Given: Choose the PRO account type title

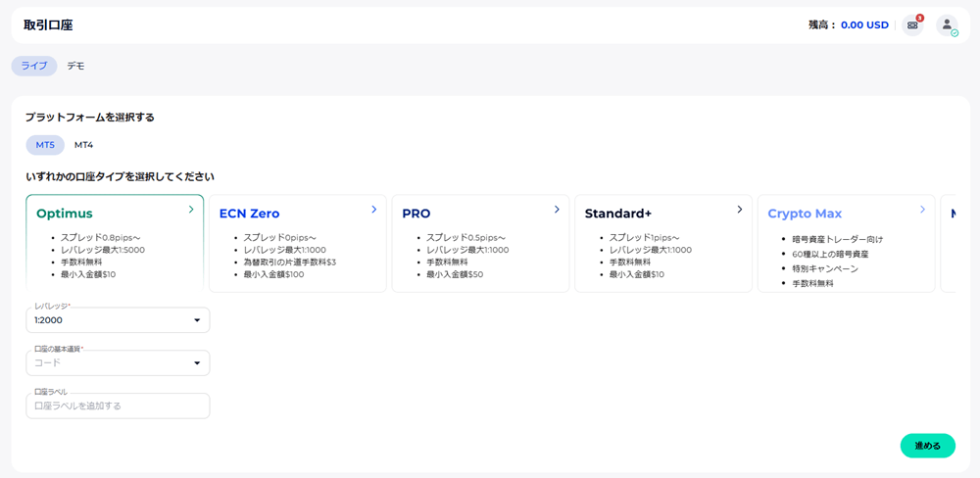Looking at the screenshot, I should tap(416, 214).
